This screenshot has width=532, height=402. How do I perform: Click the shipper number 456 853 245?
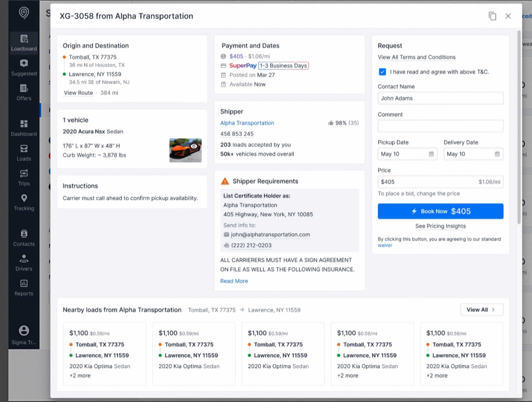pyautogui.click(x=237, y=134)
